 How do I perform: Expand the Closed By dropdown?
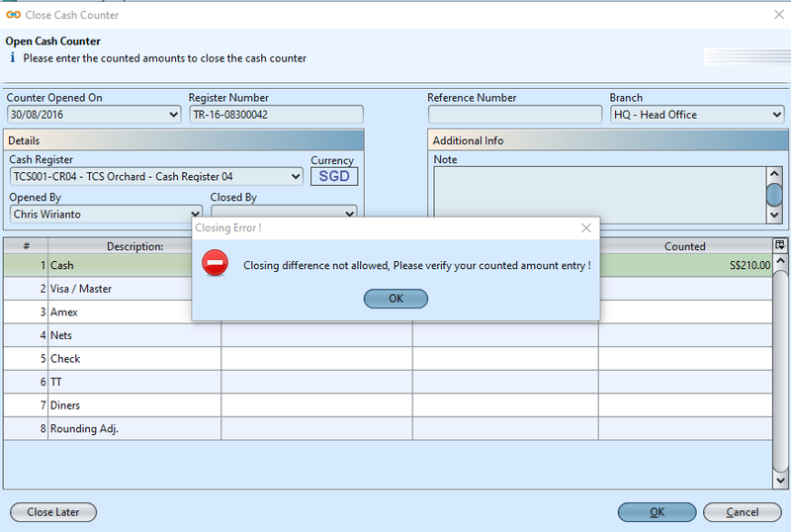coord(349,214)
